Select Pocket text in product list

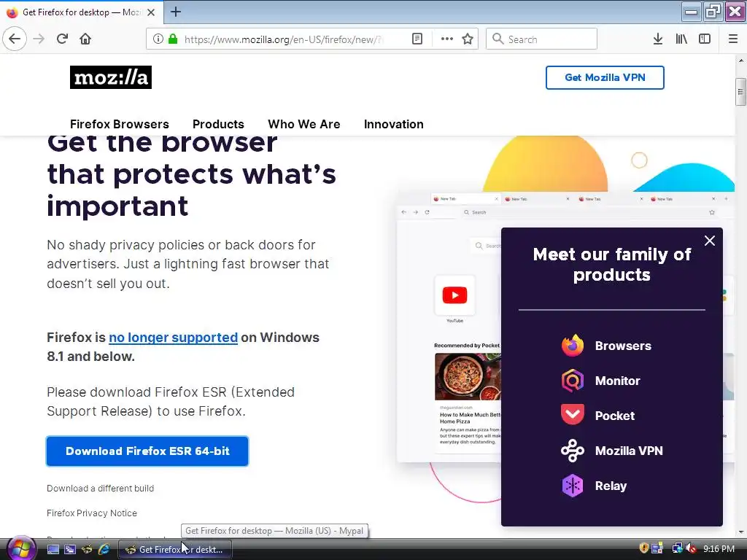pos(614,416)
